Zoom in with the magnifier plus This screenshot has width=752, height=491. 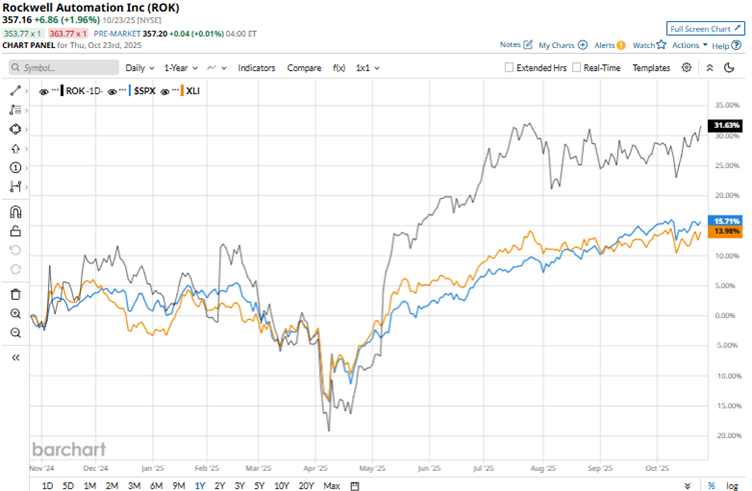pos(15,314)
